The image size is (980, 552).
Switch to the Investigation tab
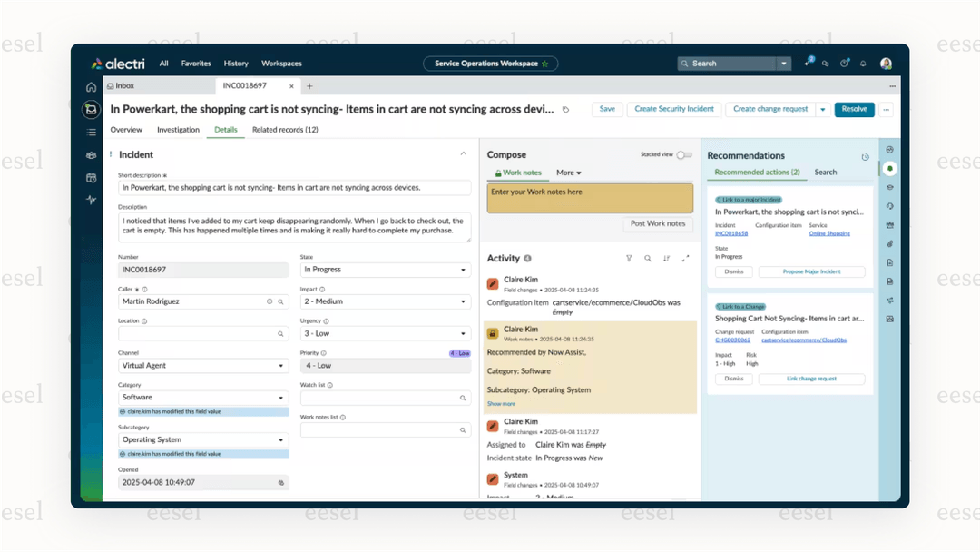tap(178, 130)
